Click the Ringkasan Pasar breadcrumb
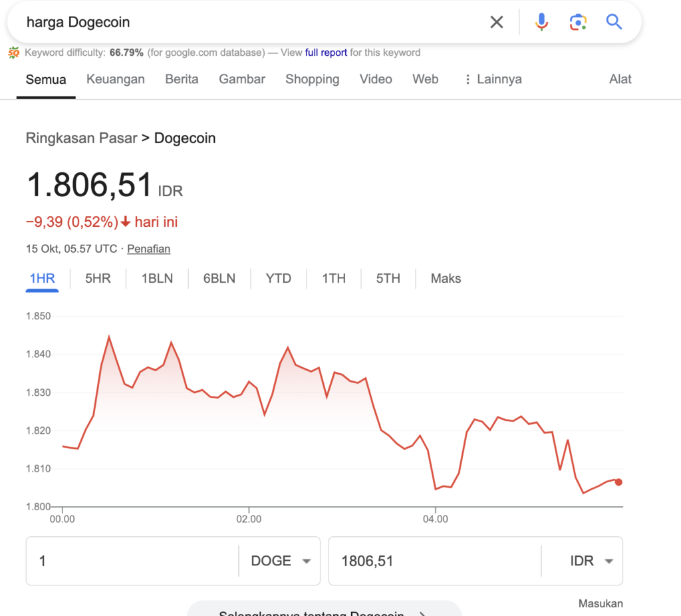Image resolution: width=681 pixels, height=616 pixels. tap(81, 138)
